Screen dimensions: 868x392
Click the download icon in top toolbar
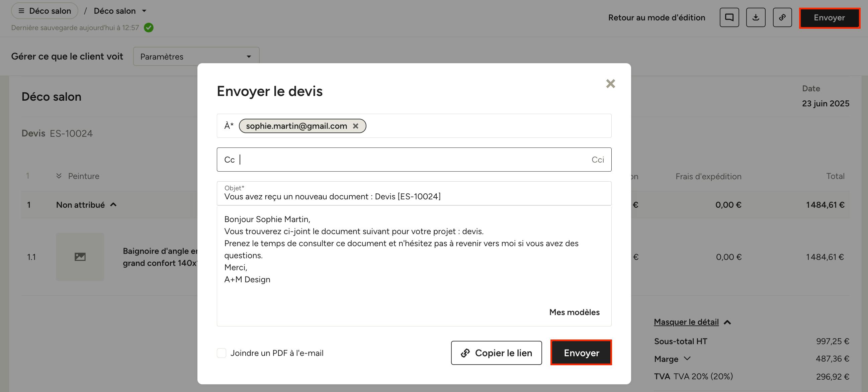tap(756, 17)
